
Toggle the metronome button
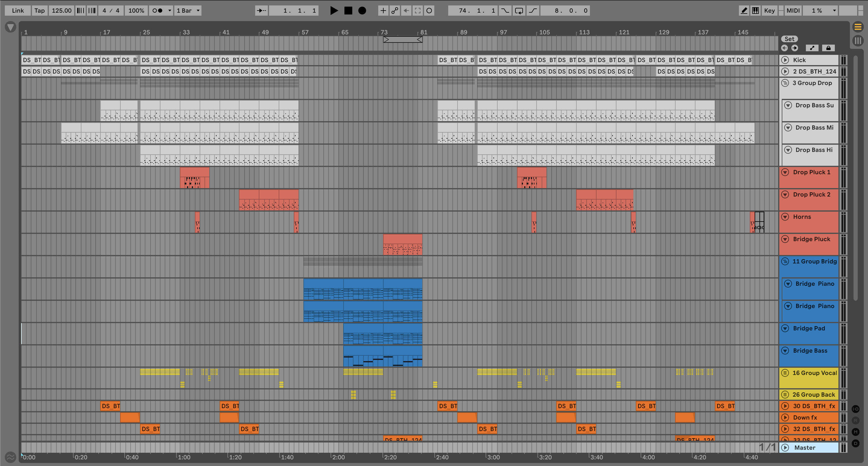point(157,11)
